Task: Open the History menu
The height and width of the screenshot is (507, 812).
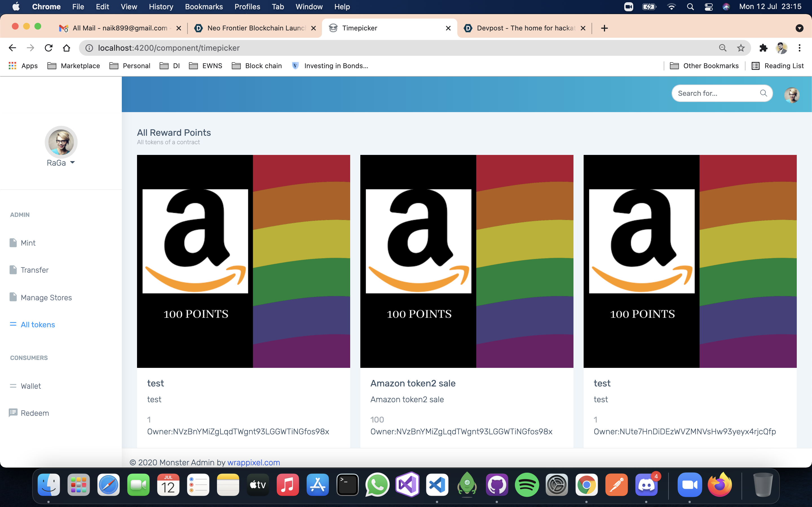Action: (x=161, y=7)
